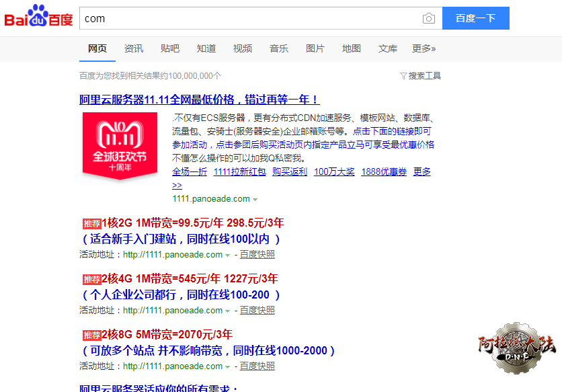This screenshot has height=392, width=562.
Task: Expand the 更多» menu
Action: [x=424, y=48]
